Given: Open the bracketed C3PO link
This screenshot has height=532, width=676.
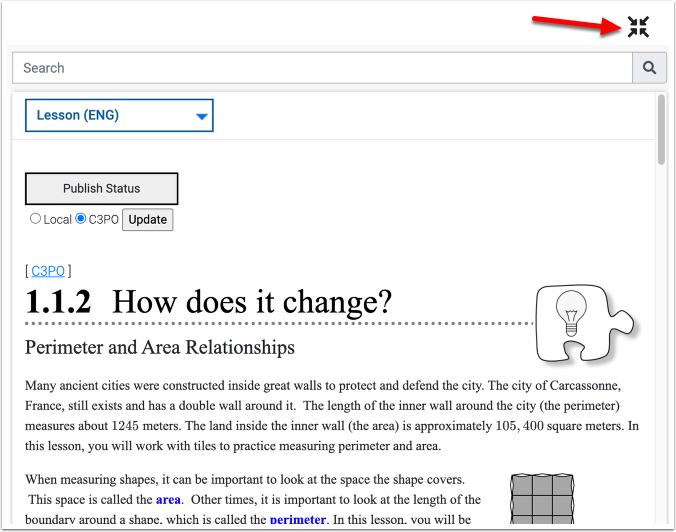Looking at the screenshot, I should (48, 270).
